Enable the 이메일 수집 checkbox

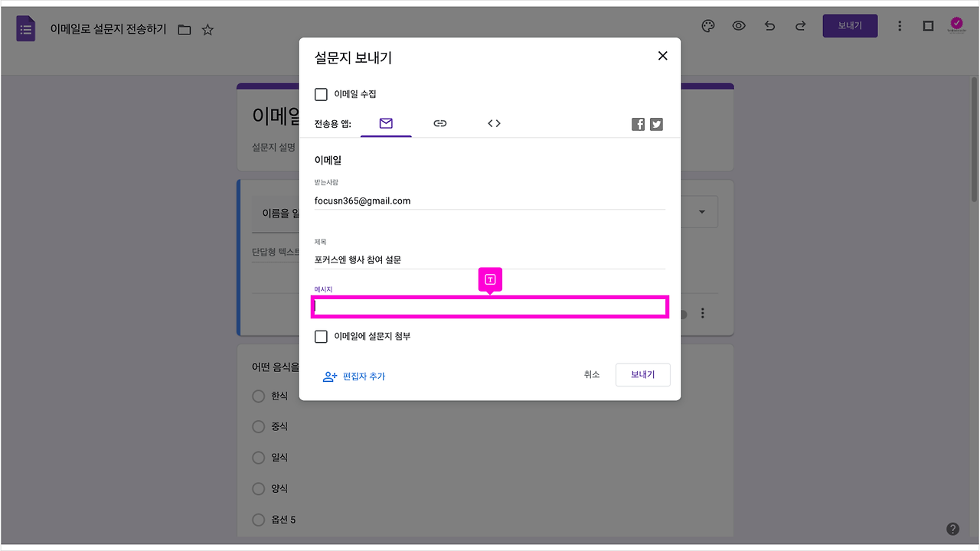321,94
